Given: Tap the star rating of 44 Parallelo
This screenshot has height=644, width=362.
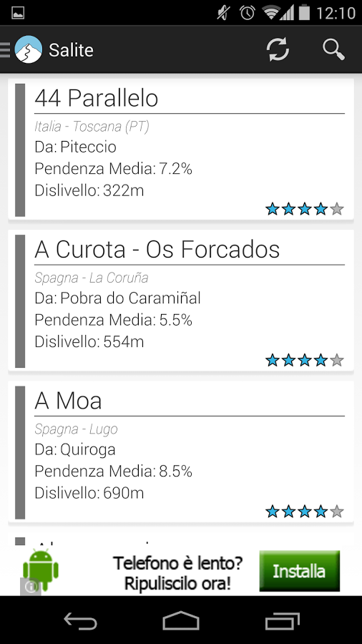Looking at the screenshot, I should click(x=305, y=209).
